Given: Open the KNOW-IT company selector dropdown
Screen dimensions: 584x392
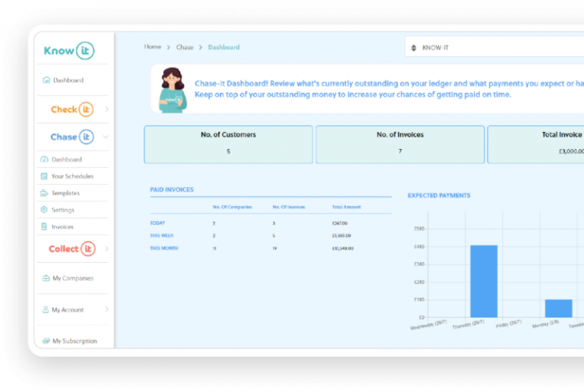Looking at the screenshot, I should click(494, 47).
